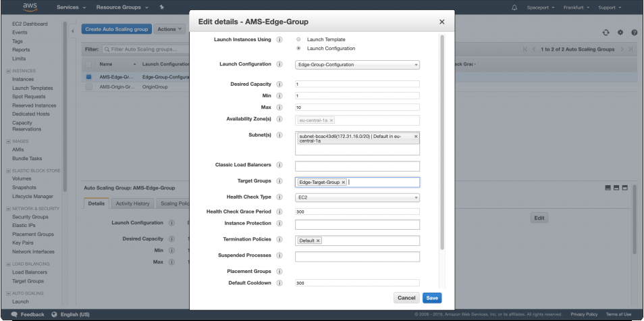Click info icon for Placement Groups
The width and height of the screenshot is (644, 321).
coord(279,271)
